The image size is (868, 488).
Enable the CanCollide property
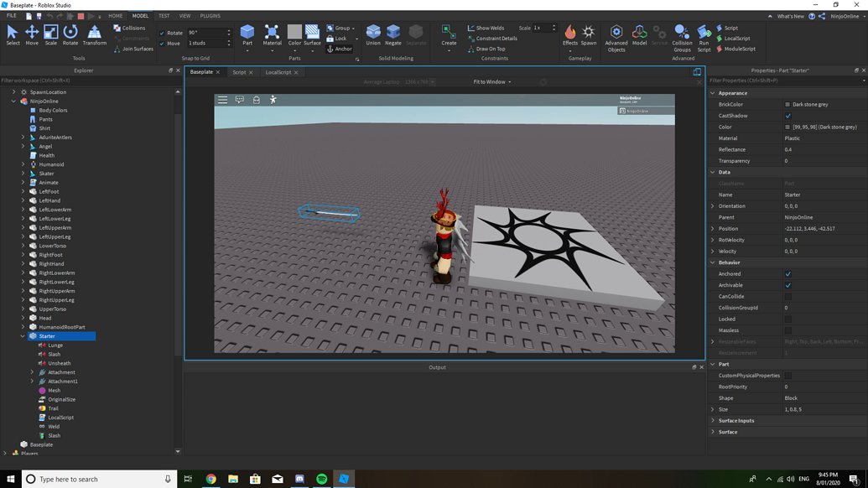point(787,297)
